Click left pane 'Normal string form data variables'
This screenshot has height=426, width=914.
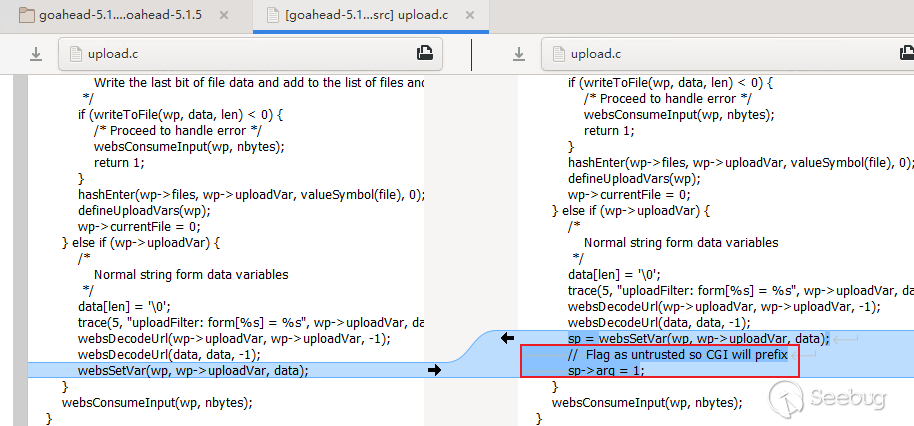191,274
